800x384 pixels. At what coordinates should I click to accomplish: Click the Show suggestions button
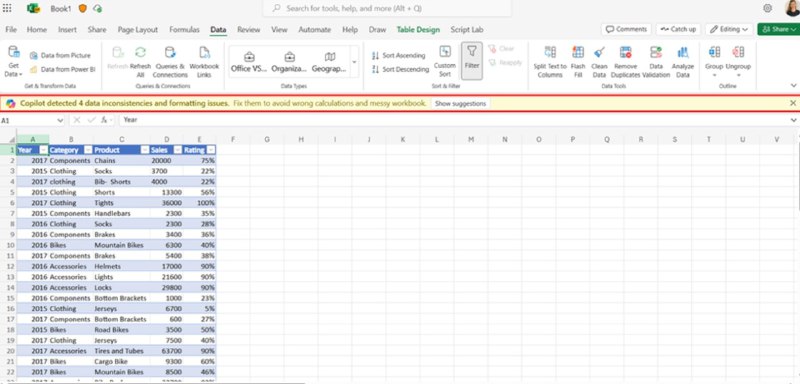(460, 104)
